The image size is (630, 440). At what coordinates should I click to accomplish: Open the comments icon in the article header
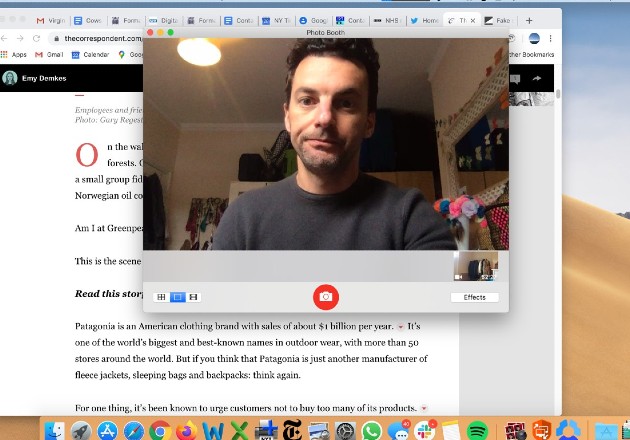coord(515,79)
